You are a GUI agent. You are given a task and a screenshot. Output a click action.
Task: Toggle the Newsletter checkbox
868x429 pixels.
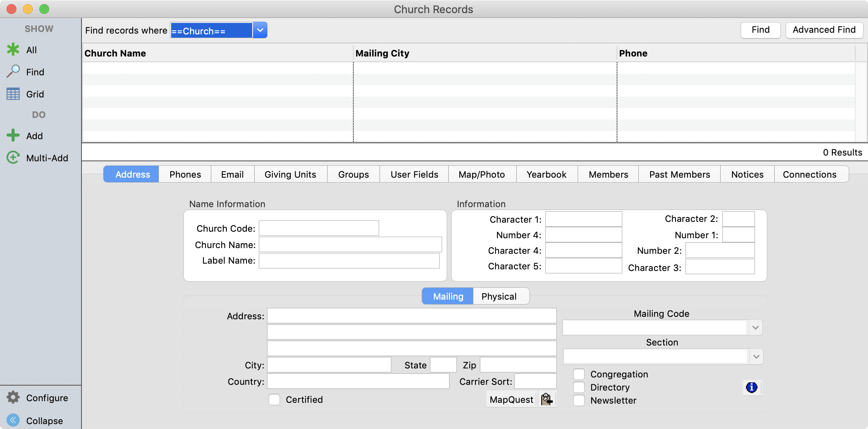pos(579,400)
